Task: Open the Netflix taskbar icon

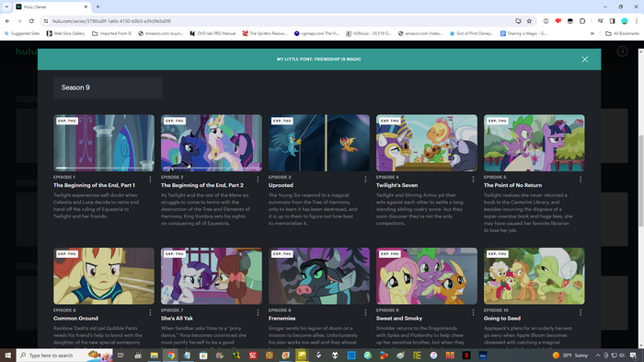Action: 466,355
